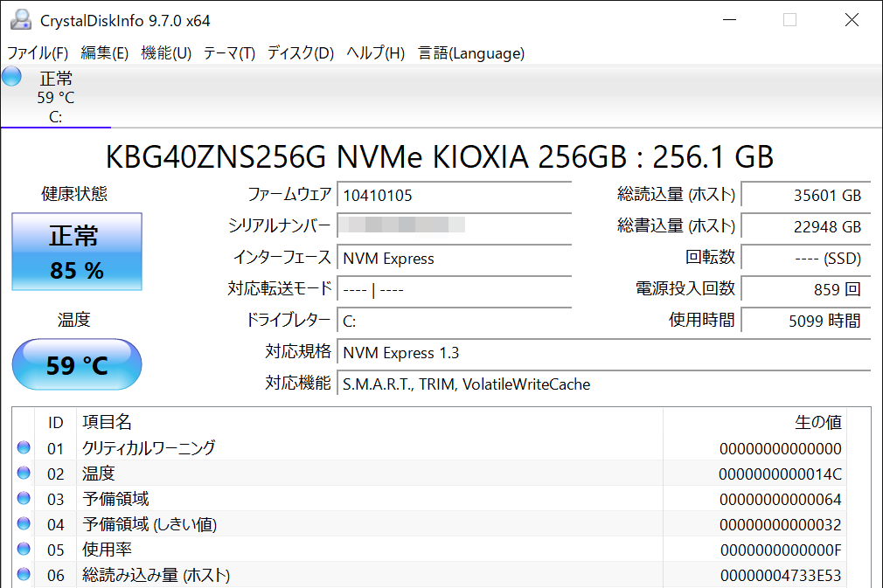Open the ディスク(D) menu
The image size is (883, 588).
tap(301, 53)
